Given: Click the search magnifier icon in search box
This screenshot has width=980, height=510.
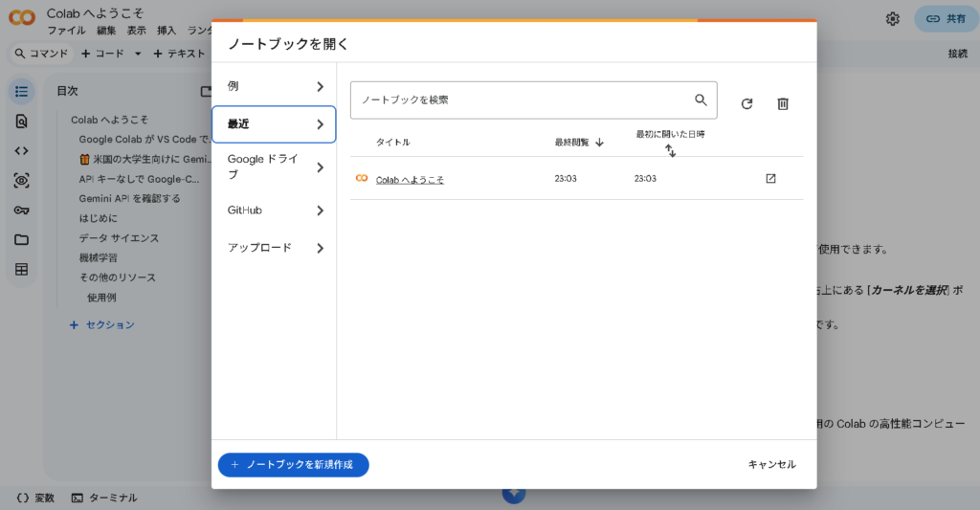Looking at the screenshot, I should point(701,100).
